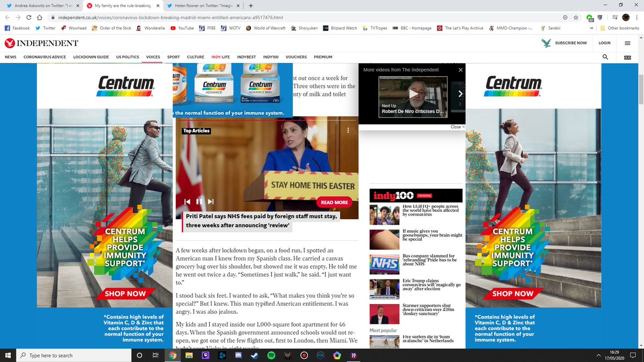The image size is (644, 362).
Task: Open the Indy/Life navigation item
Action: click(x=221, y=57)
